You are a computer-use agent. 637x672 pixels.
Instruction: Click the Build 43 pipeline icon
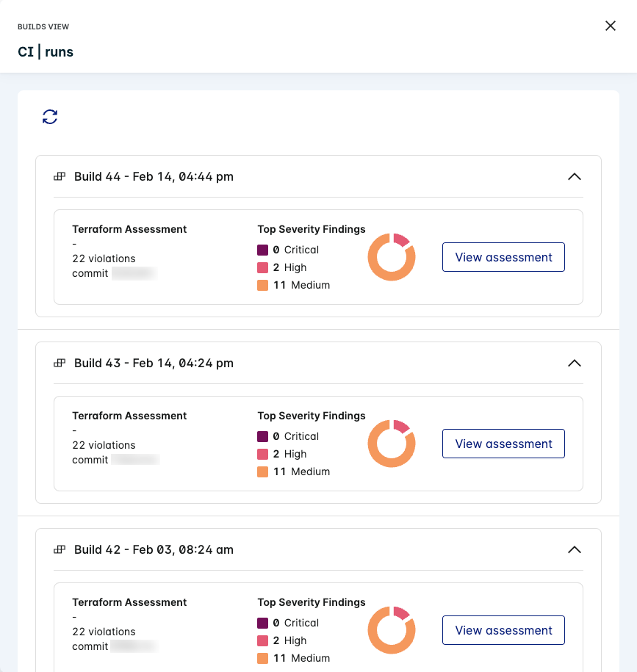(60, 364)
